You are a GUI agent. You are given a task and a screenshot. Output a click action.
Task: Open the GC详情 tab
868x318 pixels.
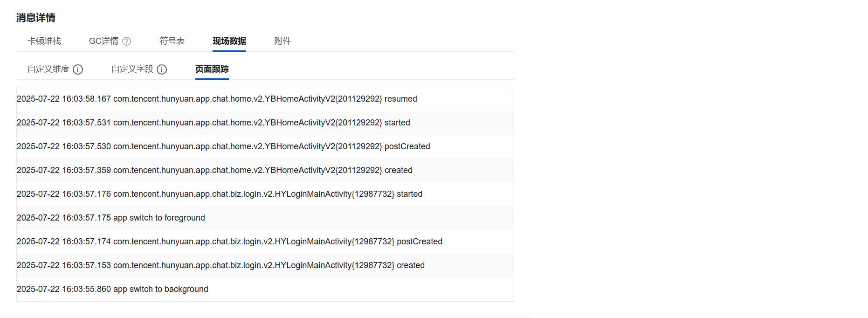pos(103,41)
